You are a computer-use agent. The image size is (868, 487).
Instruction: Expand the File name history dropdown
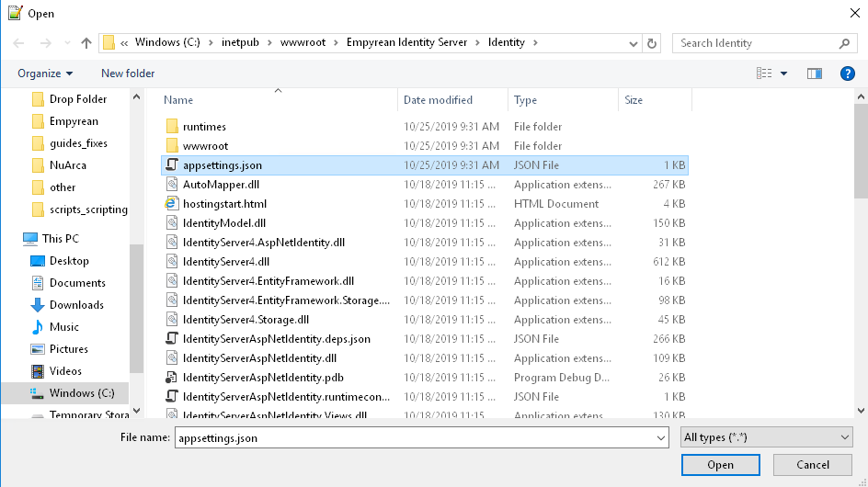[x=661, y=437]
